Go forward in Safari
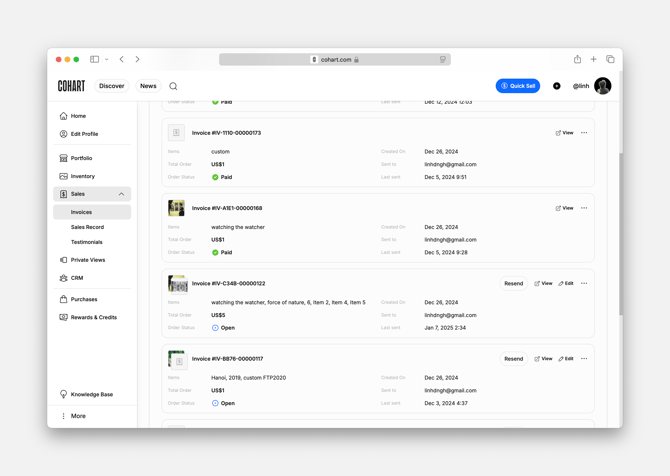 [137, 59]
